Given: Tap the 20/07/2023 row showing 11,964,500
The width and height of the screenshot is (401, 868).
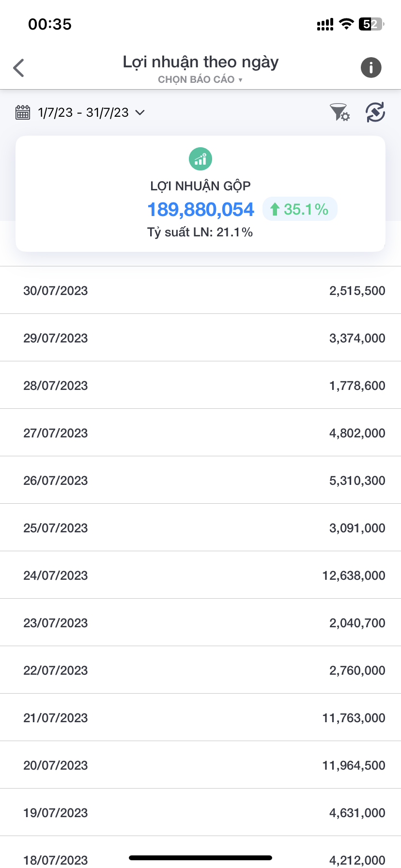Looking at the screenshot, I should pyautogui.click(x=200, y=765).
